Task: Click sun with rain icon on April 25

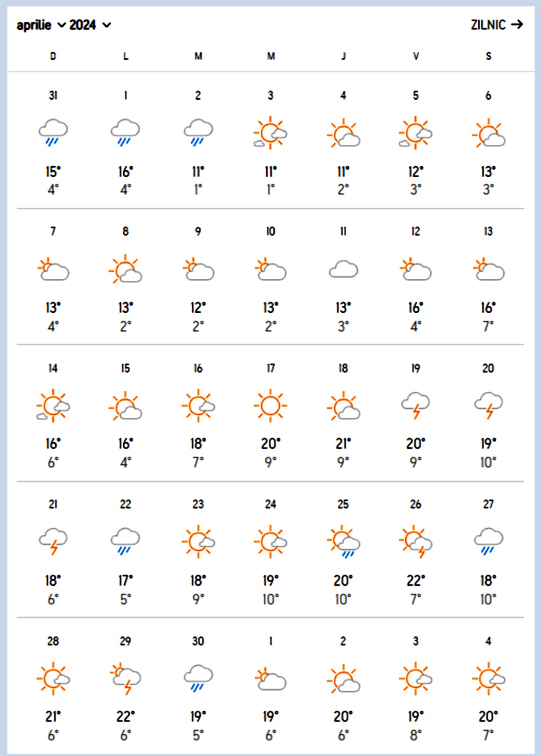Action: click(x=343, y=541)
